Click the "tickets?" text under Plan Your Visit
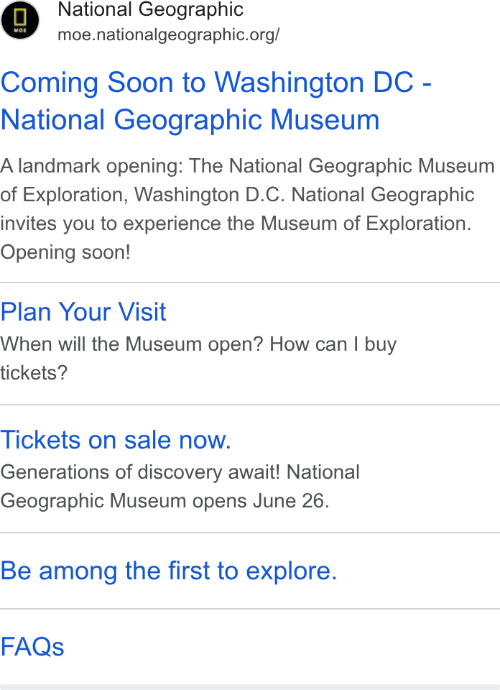The height and width of the screenshot is (690, 500). tap(34, 373)
